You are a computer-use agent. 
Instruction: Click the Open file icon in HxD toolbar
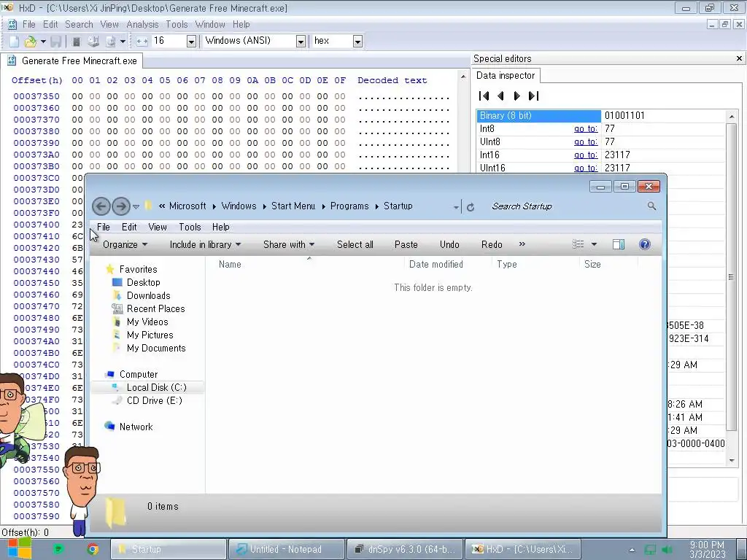coord(31,42)
